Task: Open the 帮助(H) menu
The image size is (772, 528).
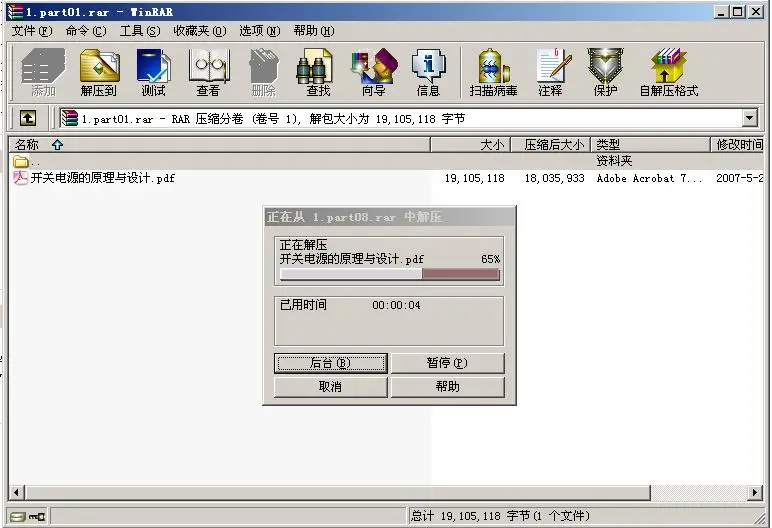Action: coord(314,31)
